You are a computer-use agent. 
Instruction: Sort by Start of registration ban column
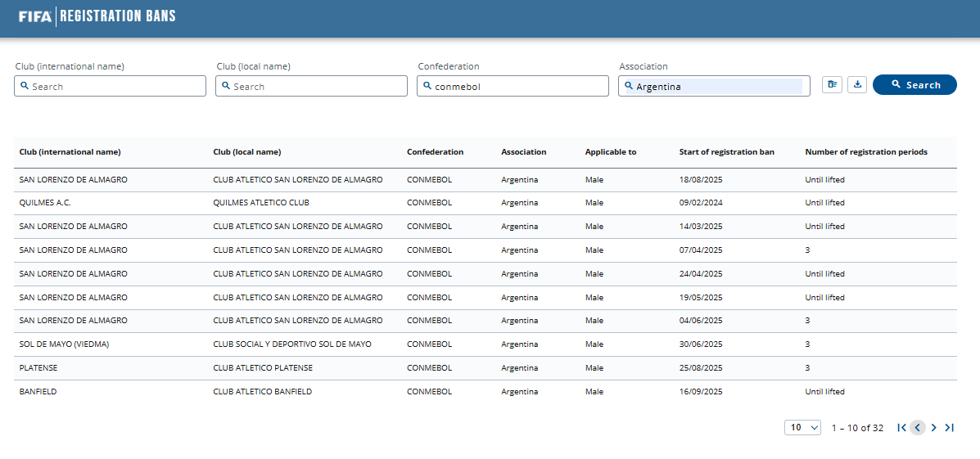(726, 152)
